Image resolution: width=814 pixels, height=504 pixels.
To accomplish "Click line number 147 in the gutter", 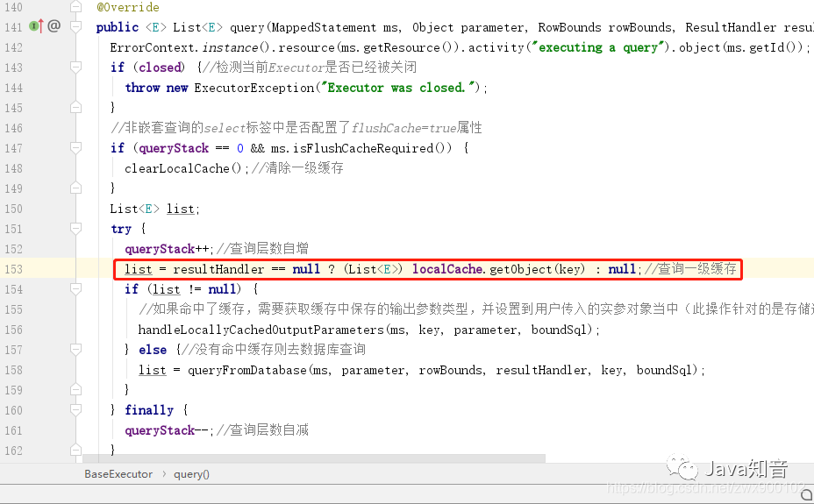I will tap(13, 148).
